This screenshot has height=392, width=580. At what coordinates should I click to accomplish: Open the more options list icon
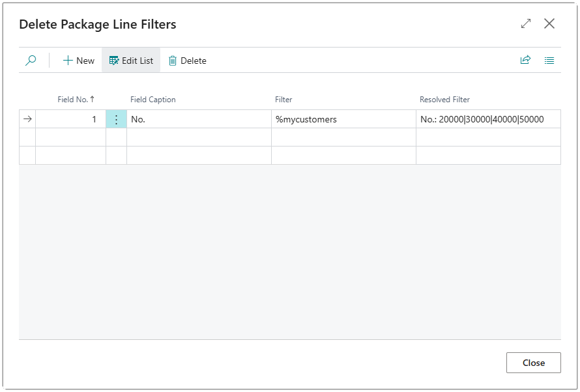(x=549, y=60)
